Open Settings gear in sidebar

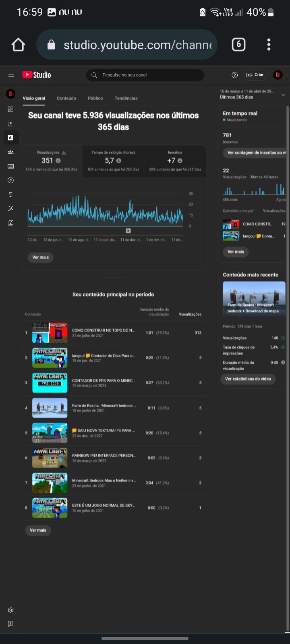11,610
